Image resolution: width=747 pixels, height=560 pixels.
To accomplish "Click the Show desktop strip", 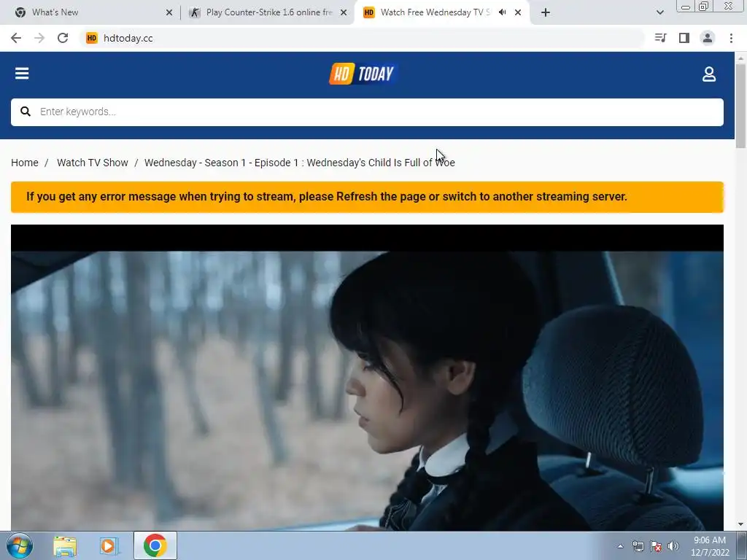I will point(742,546).
